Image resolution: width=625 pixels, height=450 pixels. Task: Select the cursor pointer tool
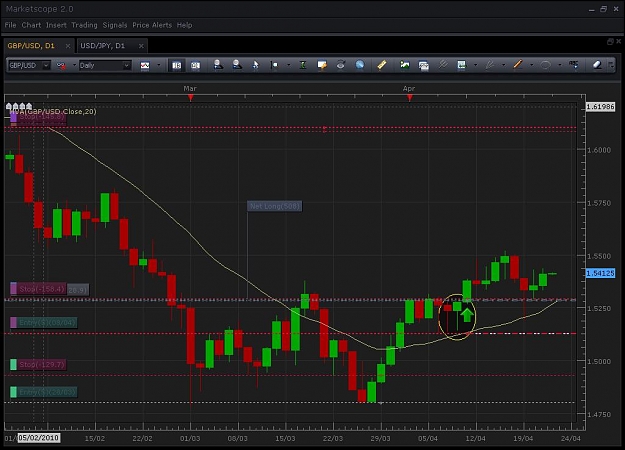256,65
